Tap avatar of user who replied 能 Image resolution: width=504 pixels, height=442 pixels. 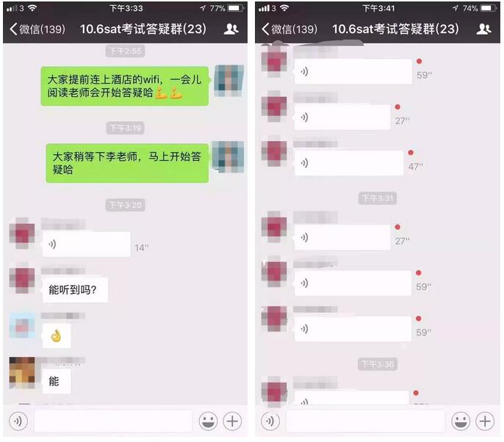[22, 372]
